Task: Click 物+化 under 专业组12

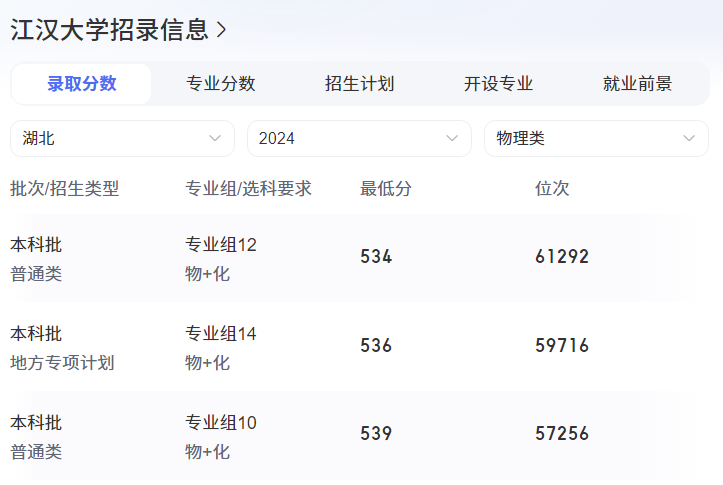Action: coord(207,274)
